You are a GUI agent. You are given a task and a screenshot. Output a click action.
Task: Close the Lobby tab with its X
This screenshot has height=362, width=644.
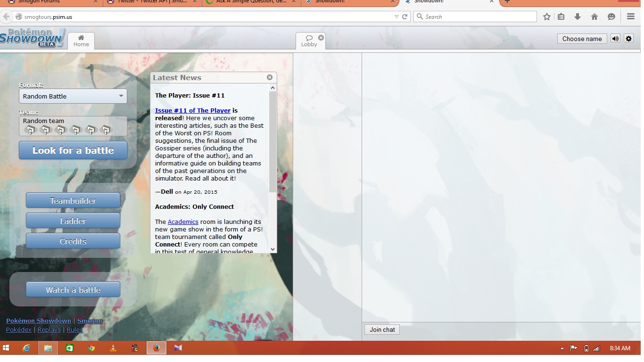(x=321, y=37)
